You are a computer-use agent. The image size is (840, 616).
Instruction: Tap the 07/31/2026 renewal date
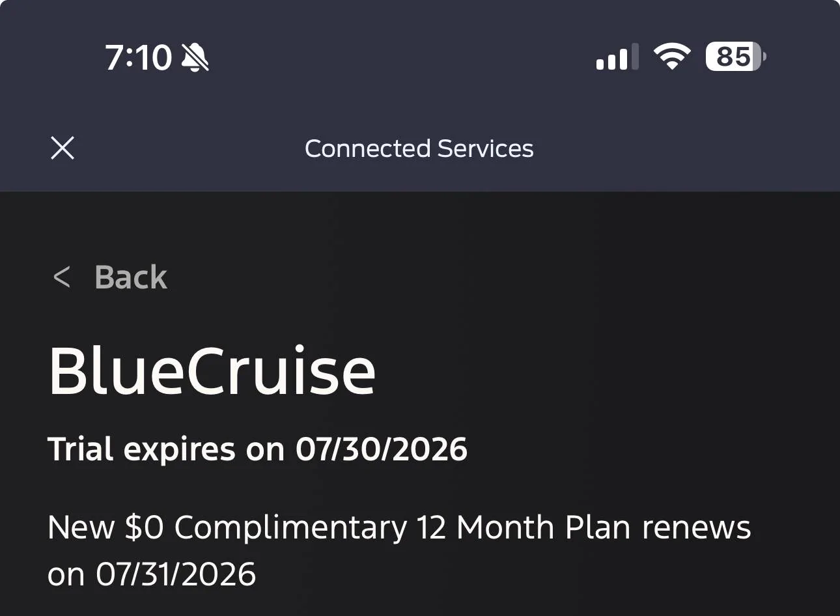click(176, 574)
